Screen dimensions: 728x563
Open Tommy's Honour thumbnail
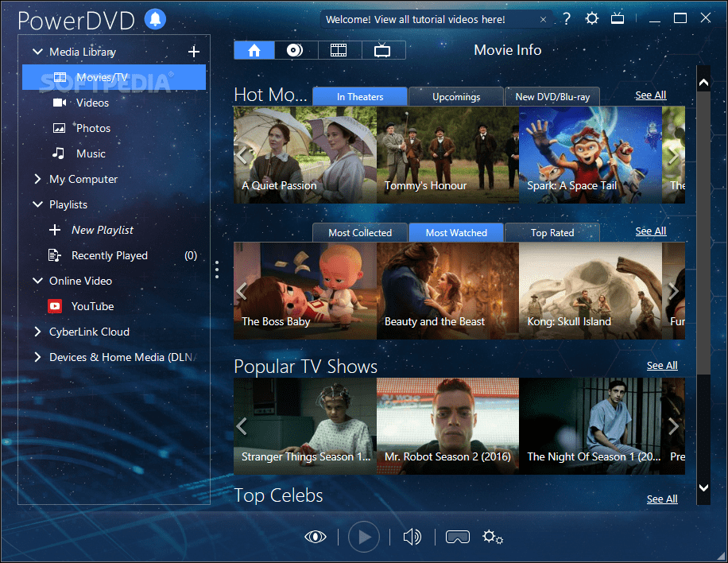(447, 155)
